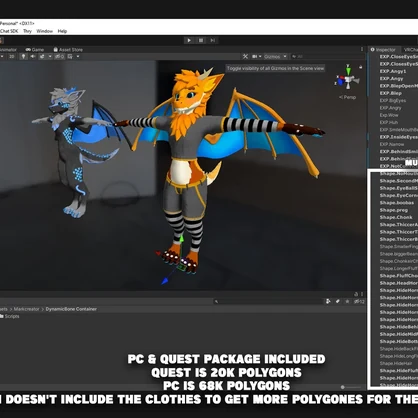Open the Help menu
Viewport: 418px width, 418px height.
(x=62, y=31)
